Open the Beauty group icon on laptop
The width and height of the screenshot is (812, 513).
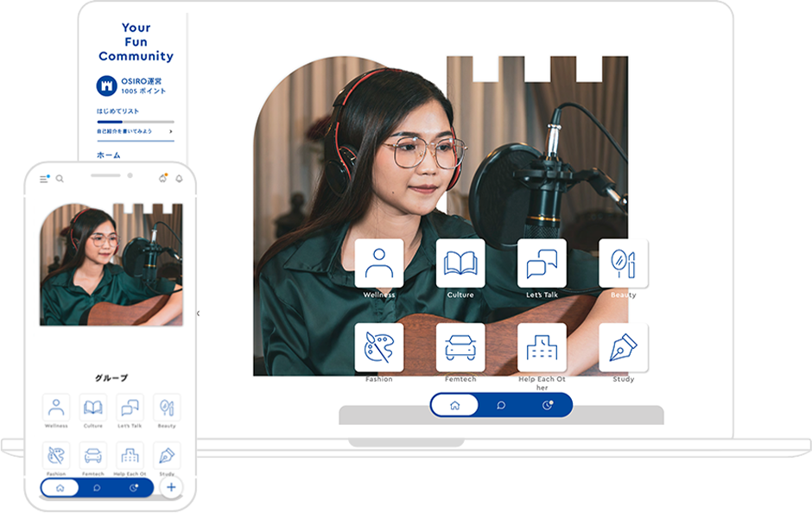coord(623,263)
